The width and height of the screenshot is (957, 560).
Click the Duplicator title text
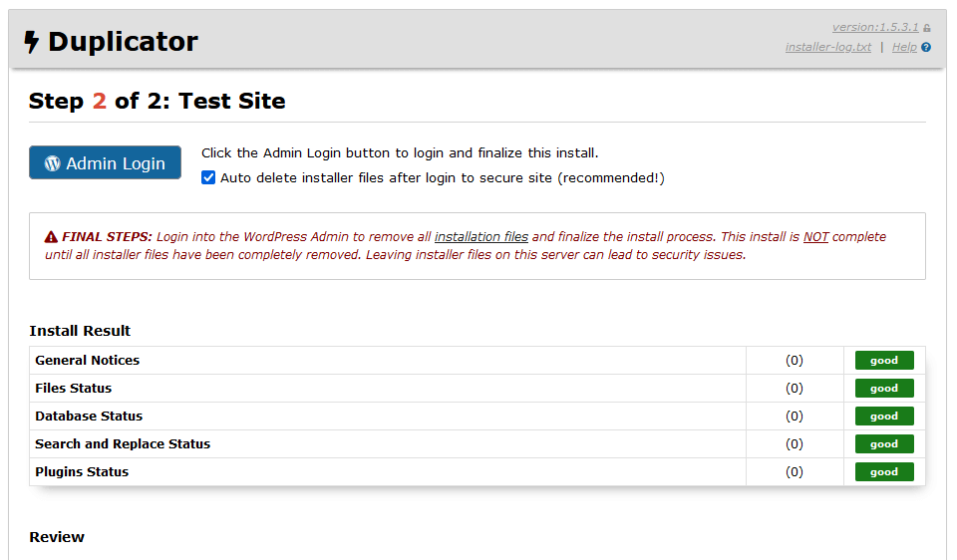point(123,42)
